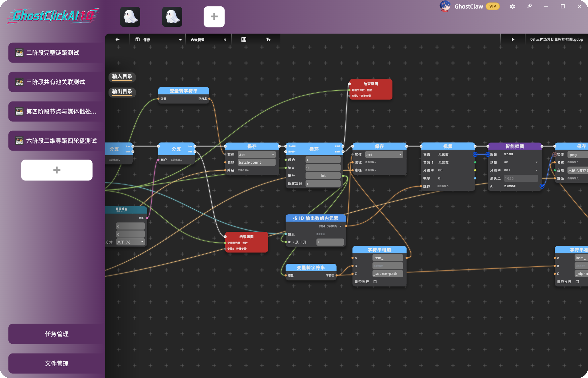The height and width of the screenshot is (378, 588).
Task: Select the first ghost icon tab
Action: click(130, 17)
